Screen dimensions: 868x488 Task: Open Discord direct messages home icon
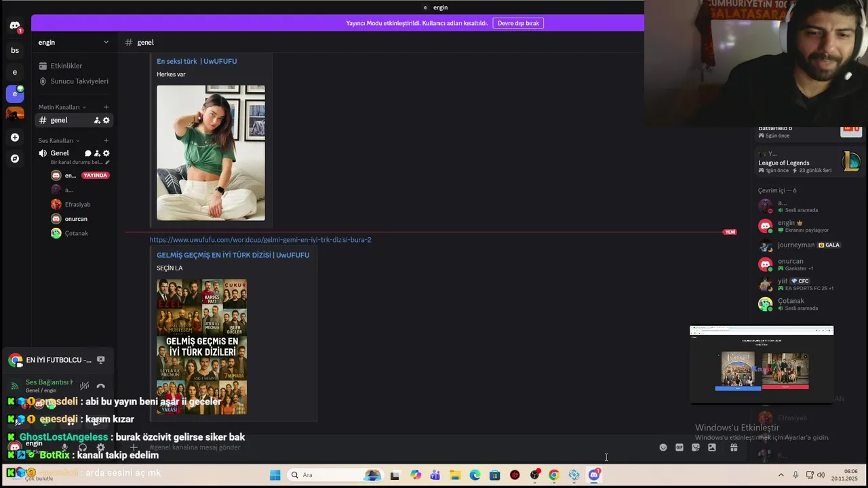(x=15, y=26)
